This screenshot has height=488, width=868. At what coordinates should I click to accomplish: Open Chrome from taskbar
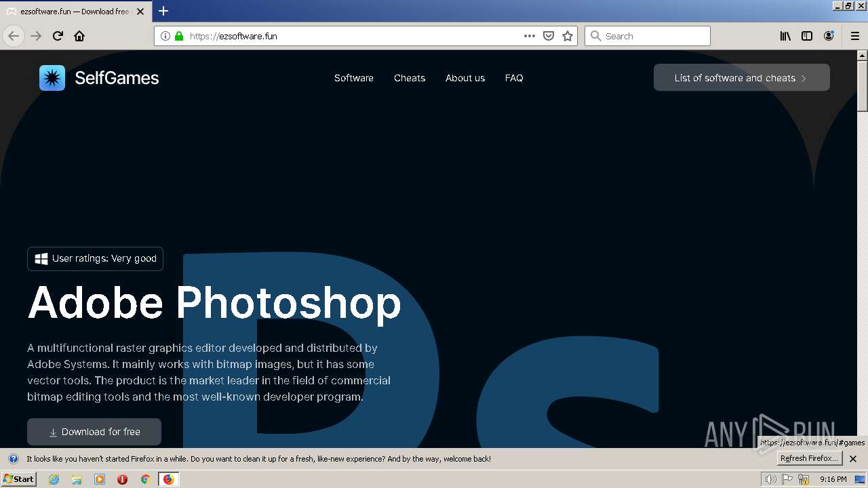tap(145, 479)
